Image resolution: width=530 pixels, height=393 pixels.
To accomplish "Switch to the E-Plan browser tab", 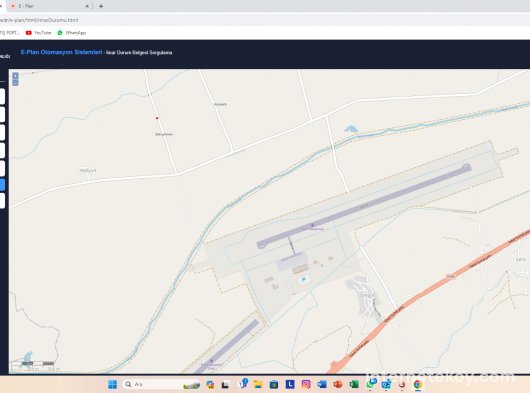I will coord(48,6).
